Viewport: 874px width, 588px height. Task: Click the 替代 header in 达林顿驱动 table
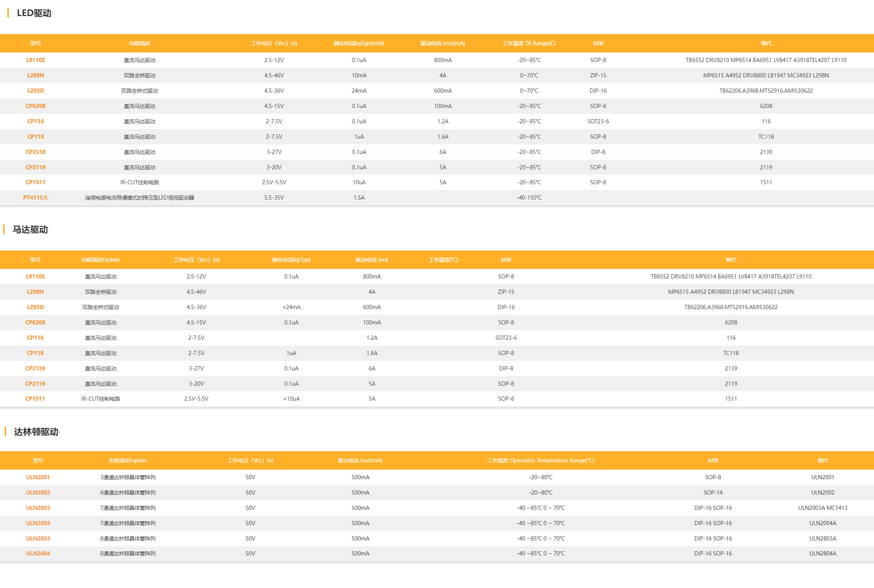pos(823,460)
